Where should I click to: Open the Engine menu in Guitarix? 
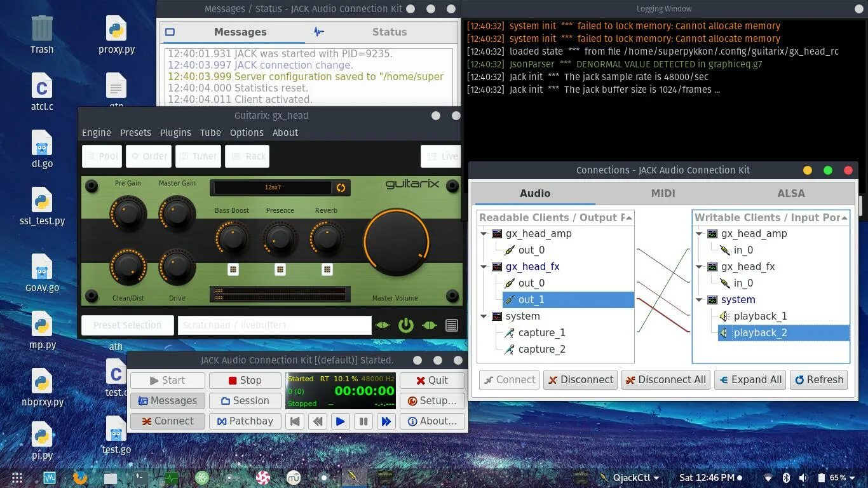[x=97, y=133]
